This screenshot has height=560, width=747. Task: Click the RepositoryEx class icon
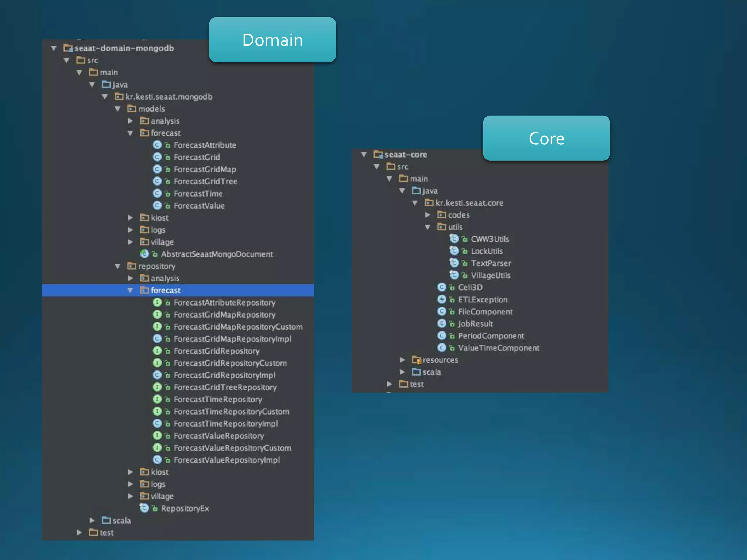144,508
